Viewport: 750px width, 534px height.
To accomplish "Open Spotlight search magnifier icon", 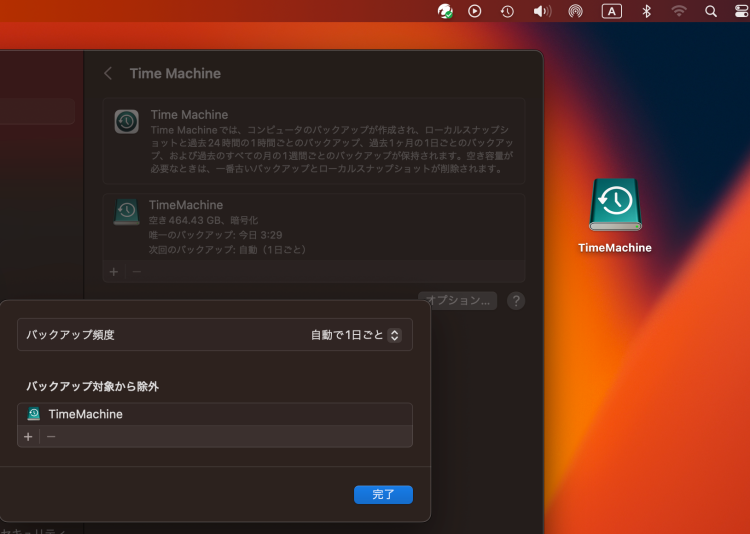I will [711, 11].
